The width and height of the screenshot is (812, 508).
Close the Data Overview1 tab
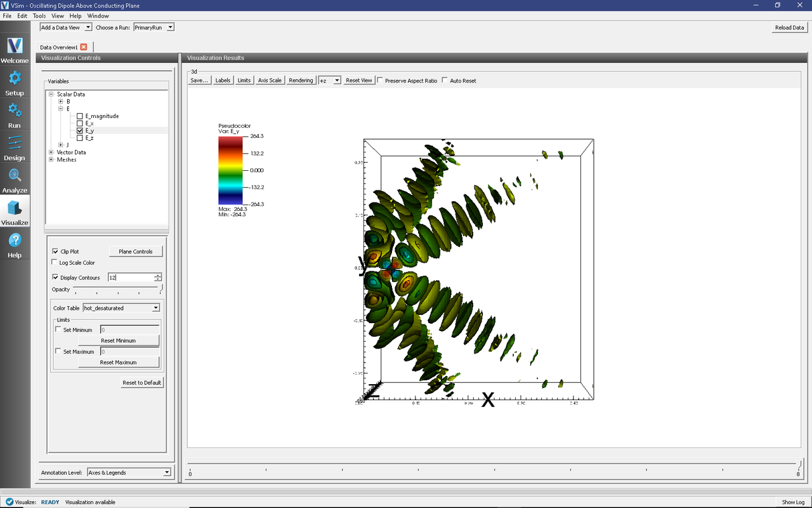pos(84,47)
